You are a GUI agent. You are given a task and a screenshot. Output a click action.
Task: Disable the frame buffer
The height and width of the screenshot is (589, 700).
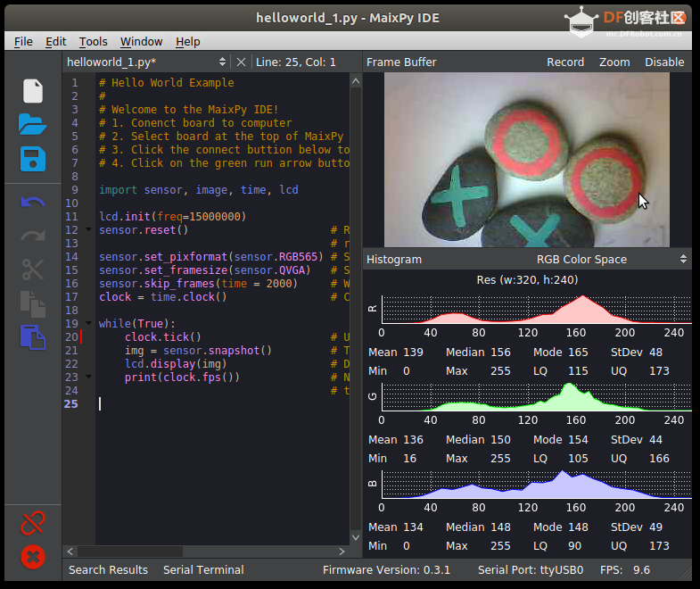pos(664,62)
